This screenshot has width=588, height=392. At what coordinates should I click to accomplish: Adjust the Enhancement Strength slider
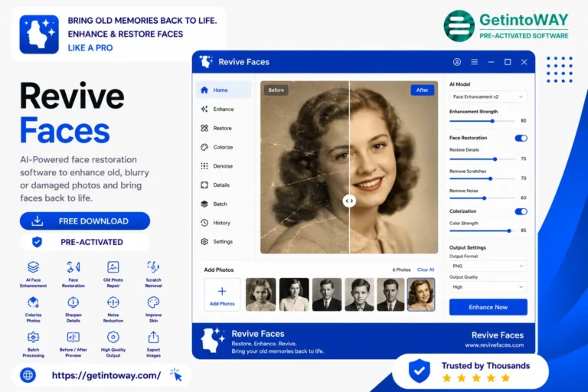coord(482,121)
